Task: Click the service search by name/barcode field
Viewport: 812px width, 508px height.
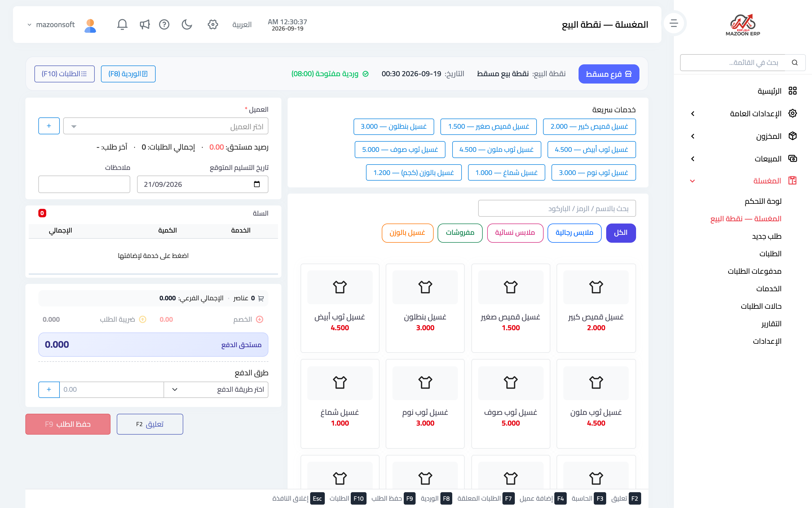Action: click(x=557, y=208)
